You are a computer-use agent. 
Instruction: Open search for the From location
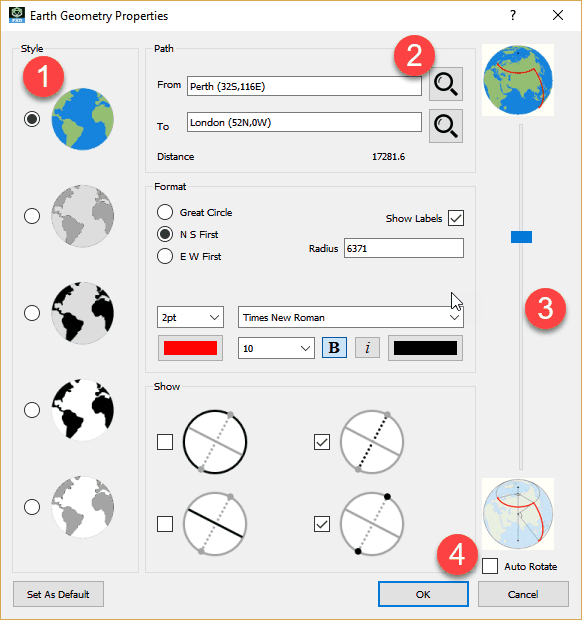(446, 84)
